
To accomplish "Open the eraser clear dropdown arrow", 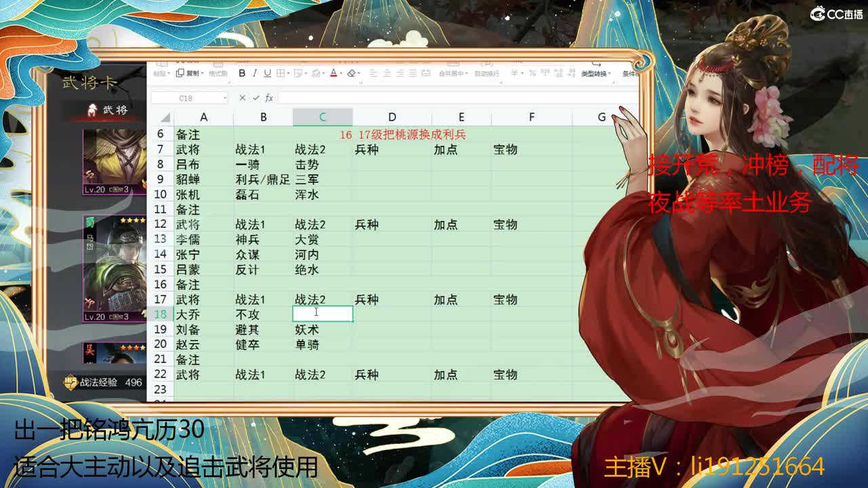I will 359,73.
